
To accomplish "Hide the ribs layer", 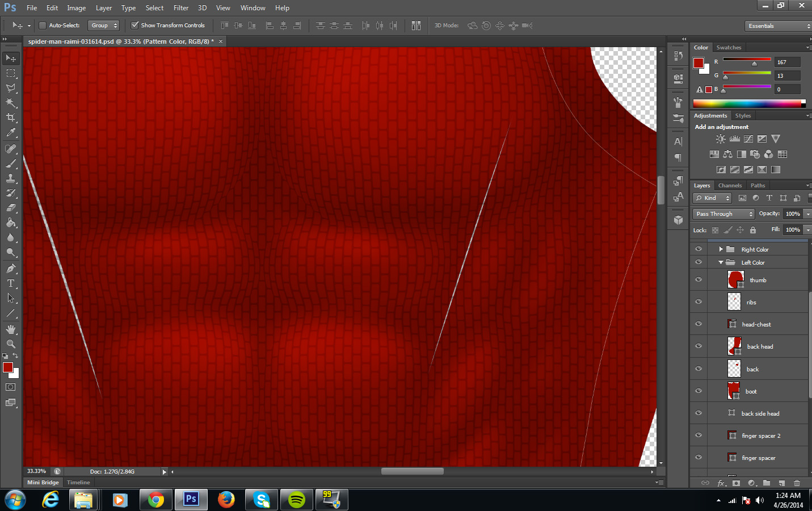I will coord(699,302).
